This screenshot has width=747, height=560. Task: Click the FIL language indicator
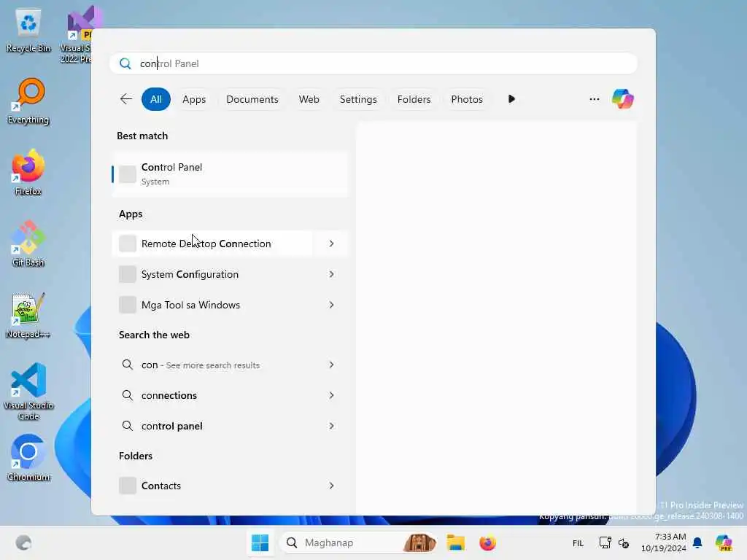tap(578, 542)
